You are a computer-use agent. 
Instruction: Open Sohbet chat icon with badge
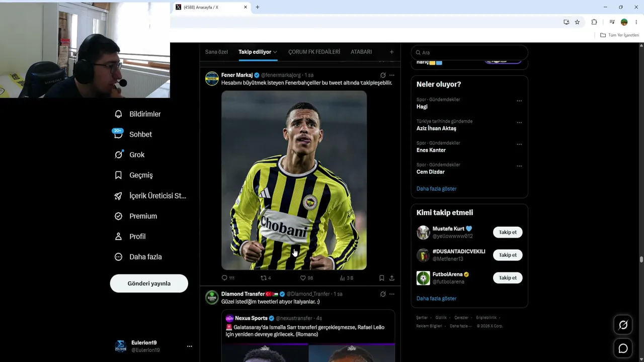pyautogui.click(x=118, y=134)
